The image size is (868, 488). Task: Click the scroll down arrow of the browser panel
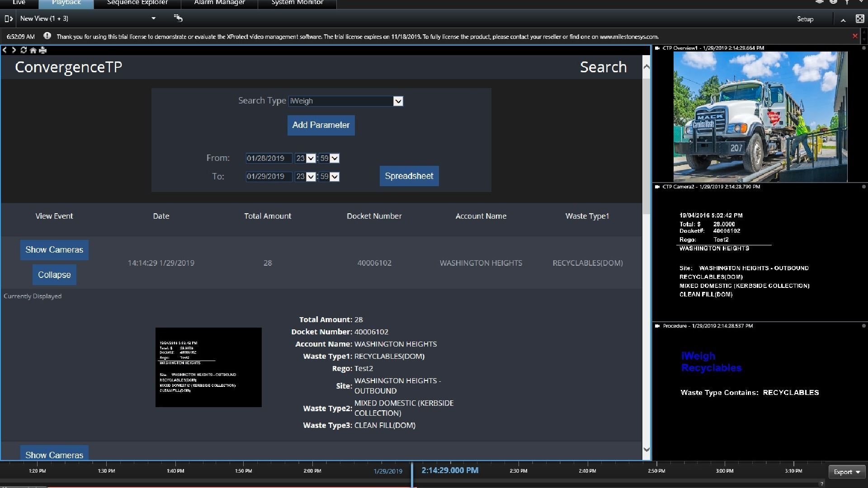(x=646, y=450)
